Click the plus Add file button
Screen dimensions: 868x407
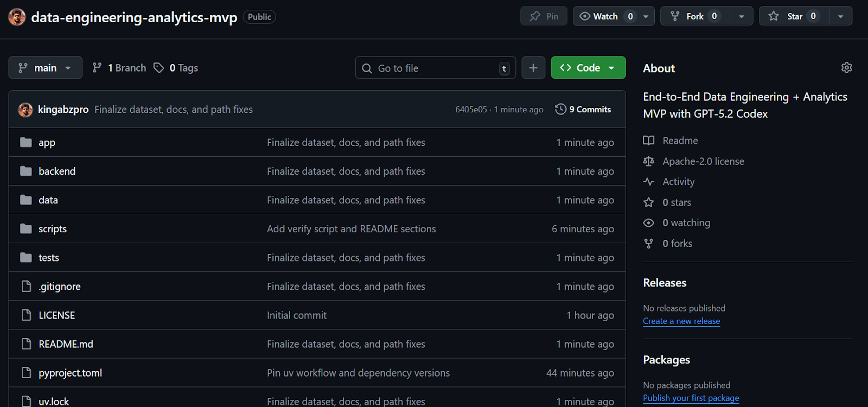(533, 68)
